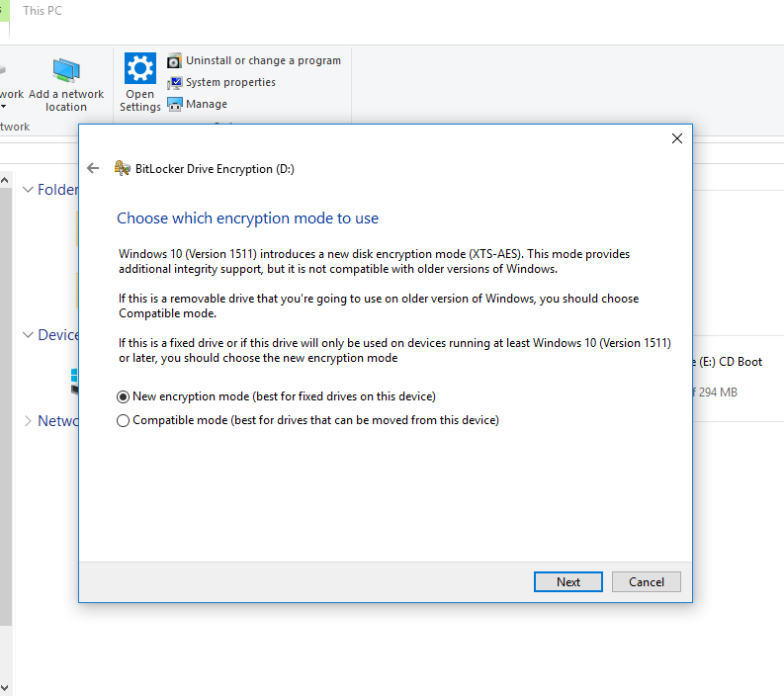Click the Devices group heading
The width and height of the screenshot is (784, 697).
[58, 334]
